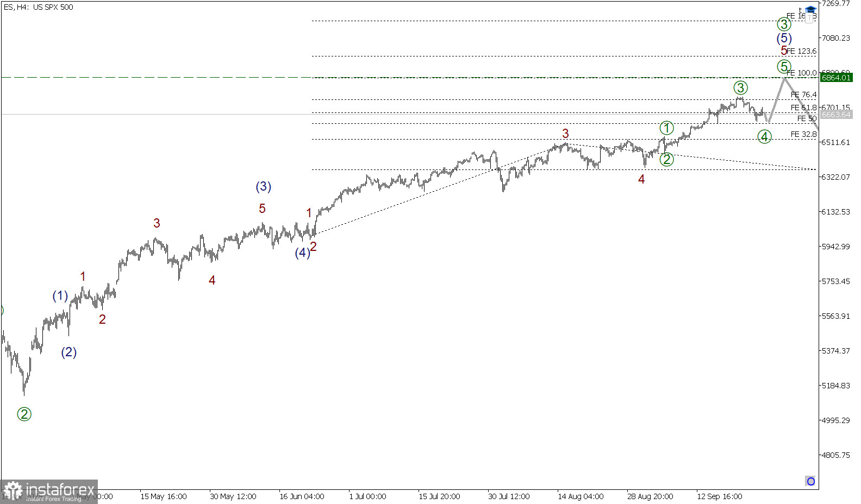Click the 5753.45 price axis label
The width and height of the screenshot is (861, 504).
point(835,281)
